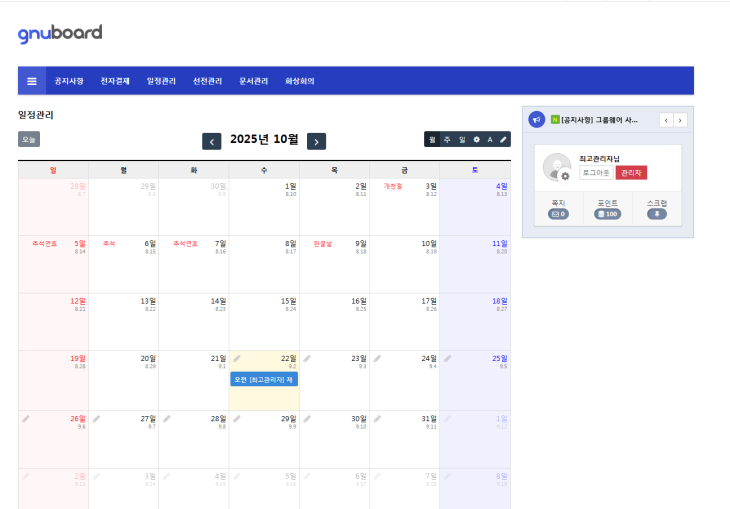Click pencil icon on October 23 cell

308,358
